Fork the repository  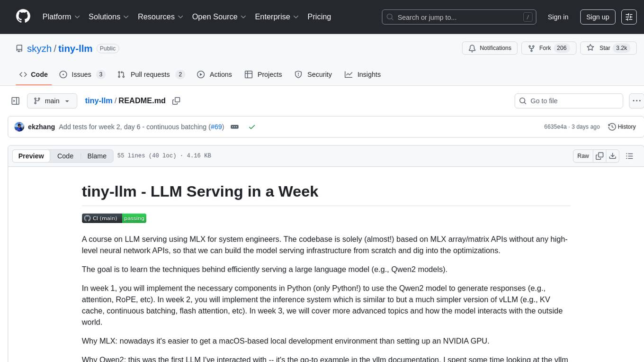point(548,48)
